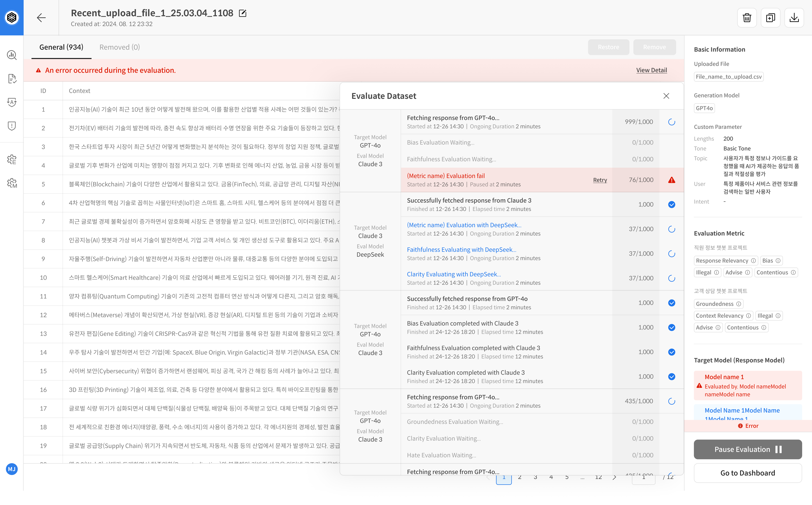Go to Dashboard
The width and height of the screenshot is (812, 505).
pyautogui.click(x=748, y=473)
